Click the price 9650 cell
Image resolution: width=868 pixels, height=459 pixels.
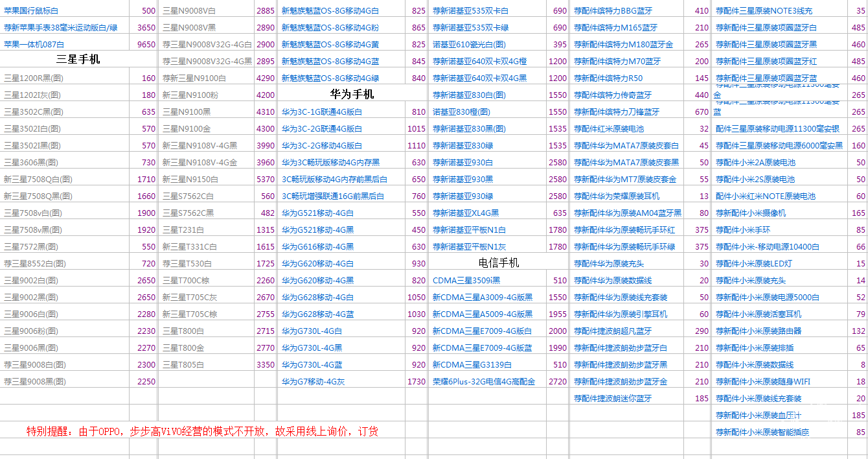click(x=146, y=44)
